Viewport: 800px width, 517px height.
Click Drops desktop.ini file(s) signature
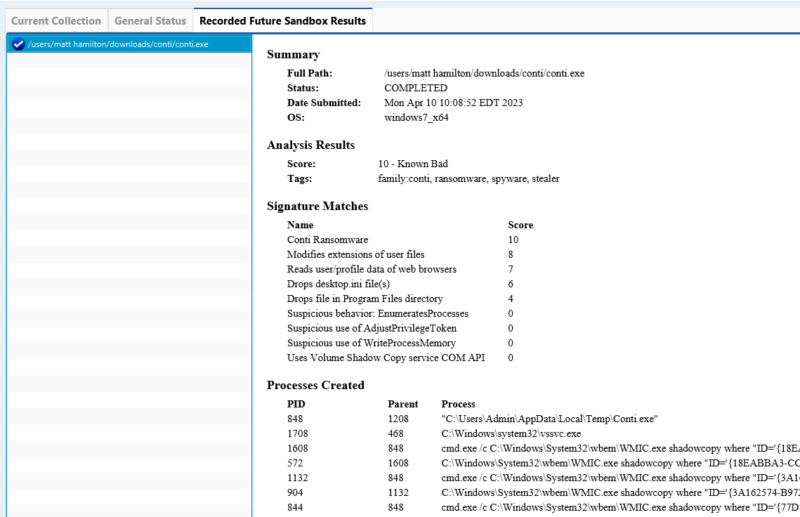(338, 284)
